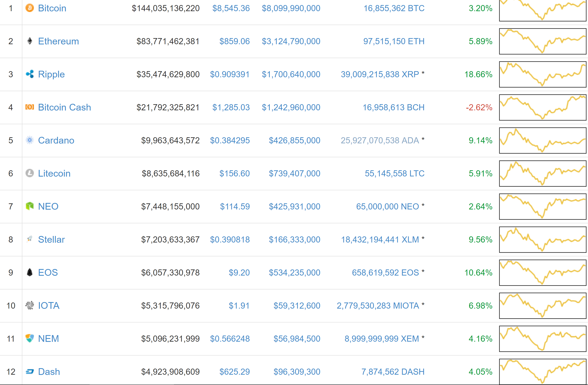
Task: Click Bitcoin volume $8,099,990,000
Action: [x=291, y=8]
